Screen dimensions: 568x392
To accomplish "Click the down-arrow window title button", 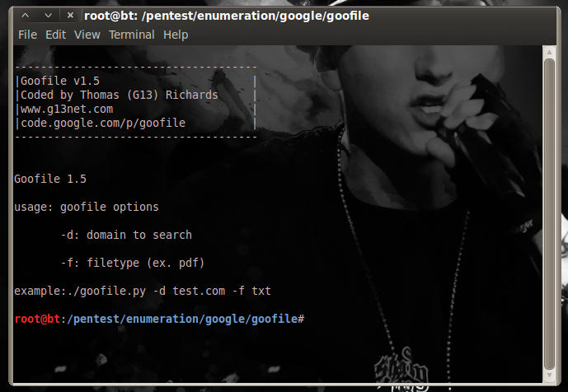I will 48,16.
